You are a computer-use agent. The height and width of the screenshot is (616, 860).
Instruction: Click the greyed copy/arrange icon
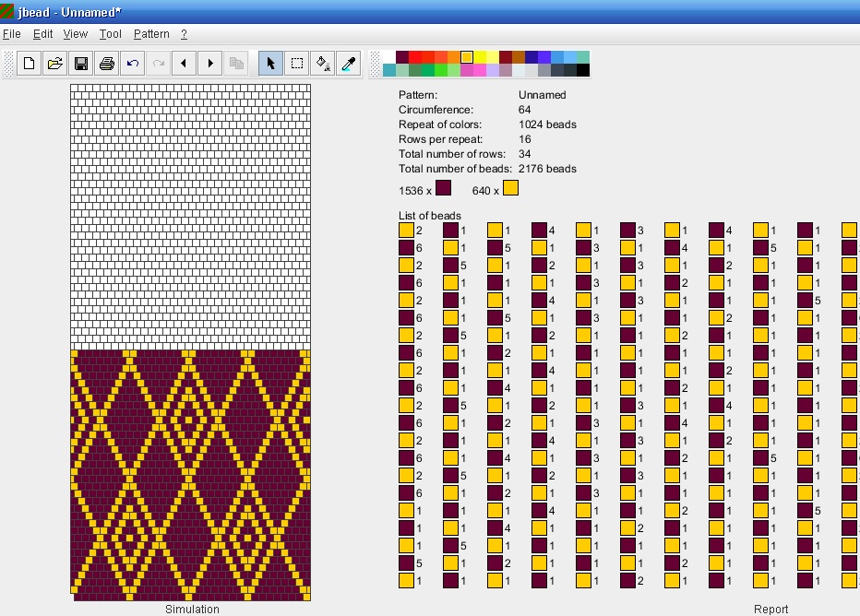click(236, 64)
